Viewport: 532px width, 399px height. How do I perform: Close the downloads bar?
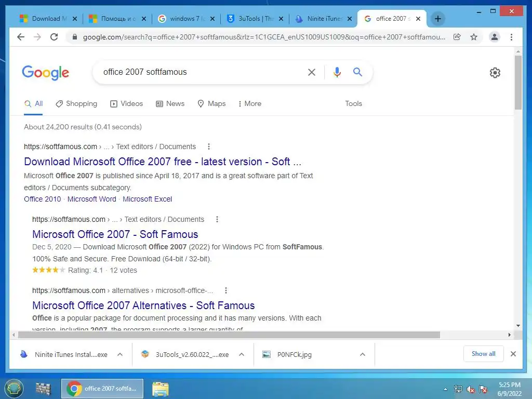(x=513, y=354)
